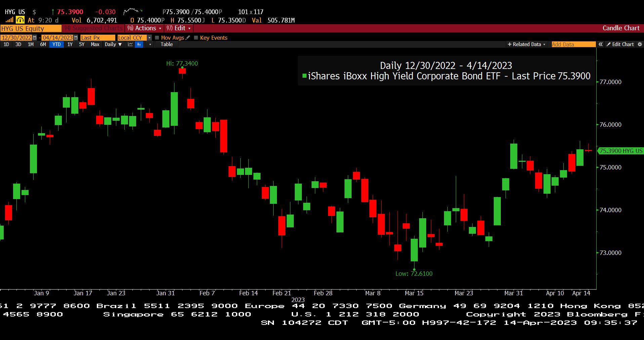The height and width of the screenshot is (340, 644).
Task: Select the 1Y range tab
Action: point(70,44)
